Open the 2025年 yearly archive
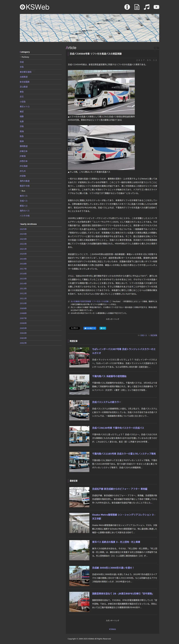This screenshot has width=179, height=644. [23, 229]
